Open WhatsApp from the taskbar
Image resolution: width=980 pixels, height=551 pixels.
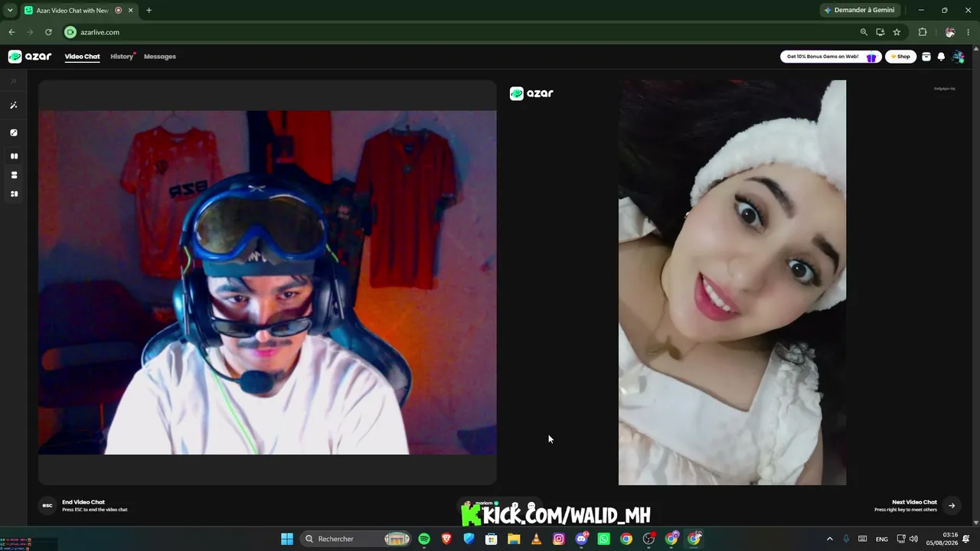pos(604,539)
